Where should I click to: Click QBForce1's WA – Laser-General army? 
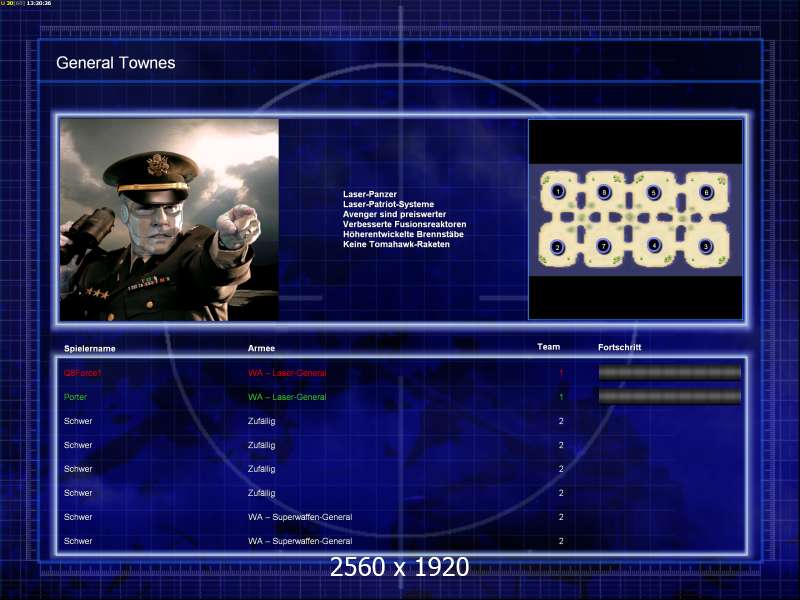point(287,373)
